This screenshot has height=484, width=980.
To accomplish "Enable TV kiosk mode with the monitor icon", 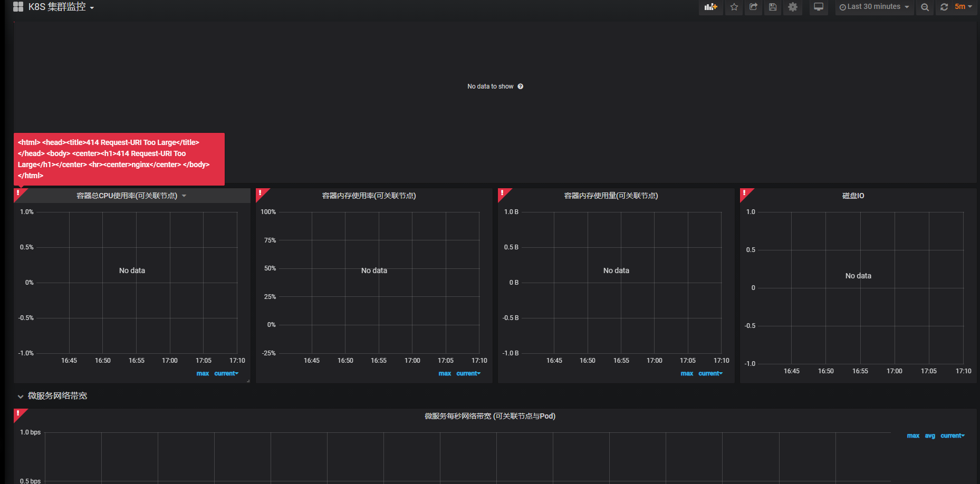I will click(x=818, y=7).
